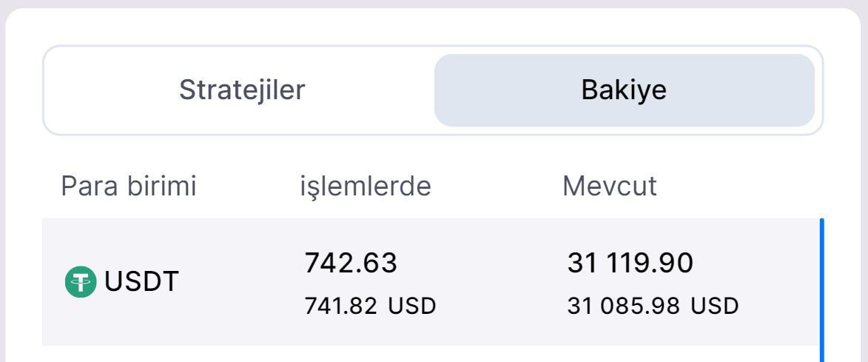Click the digits 31 in 31 119.90
This screenshot has width=868, height=362.
[579, 263]
